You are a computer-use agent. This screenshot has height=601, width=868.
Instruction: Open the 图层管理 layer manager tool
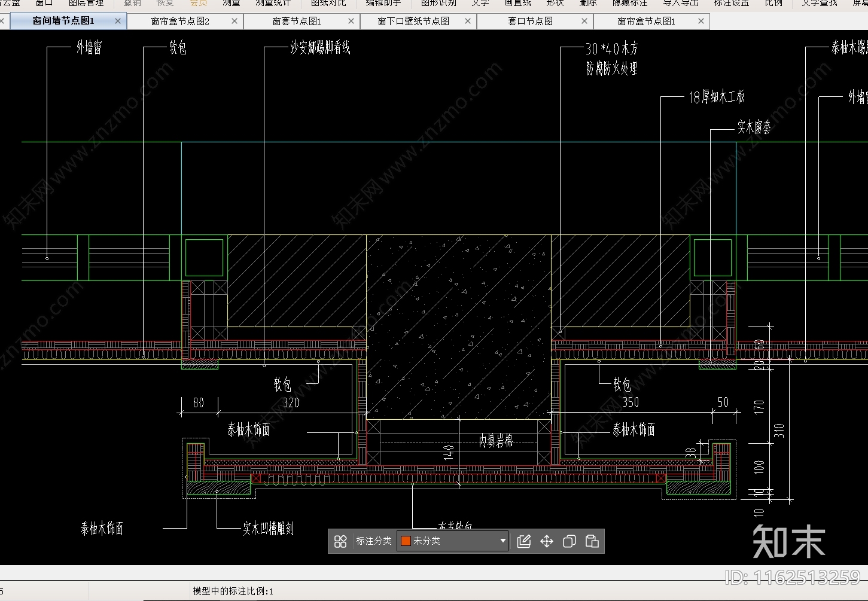coord(86,3)
